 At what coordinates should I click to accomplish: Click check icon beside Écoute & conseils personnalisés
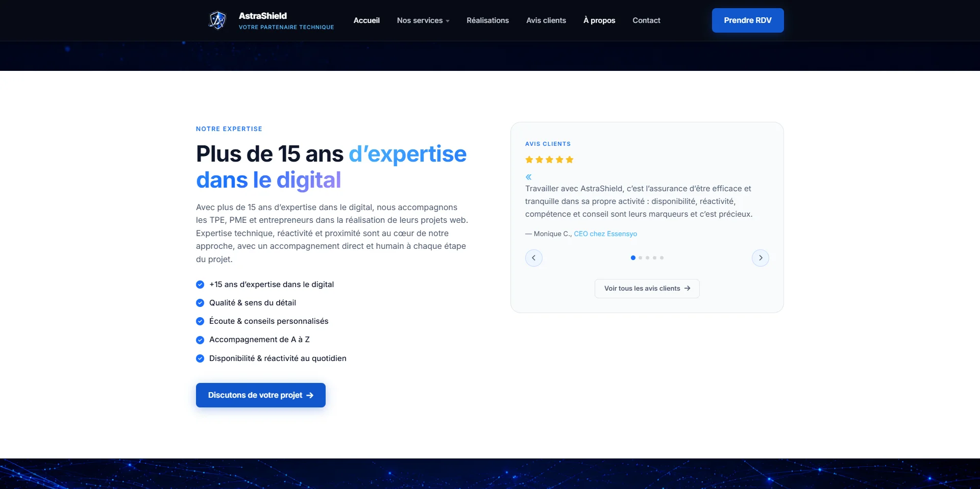pos(200,321)
